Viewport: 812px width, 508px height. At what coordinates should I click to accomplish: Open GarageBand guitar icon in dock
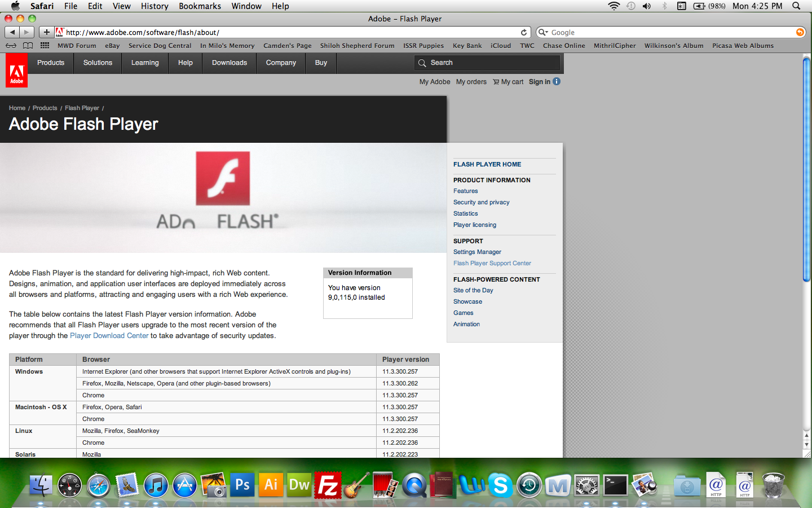coord(356,484)
